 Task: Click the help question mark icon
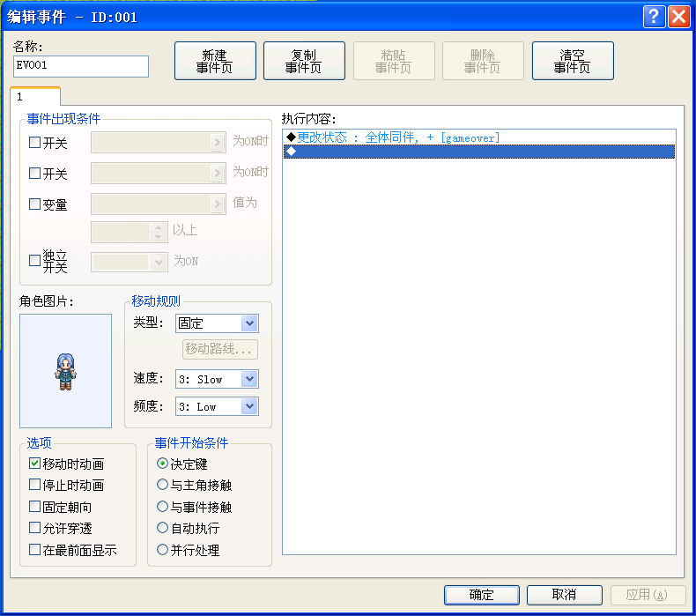654,17
